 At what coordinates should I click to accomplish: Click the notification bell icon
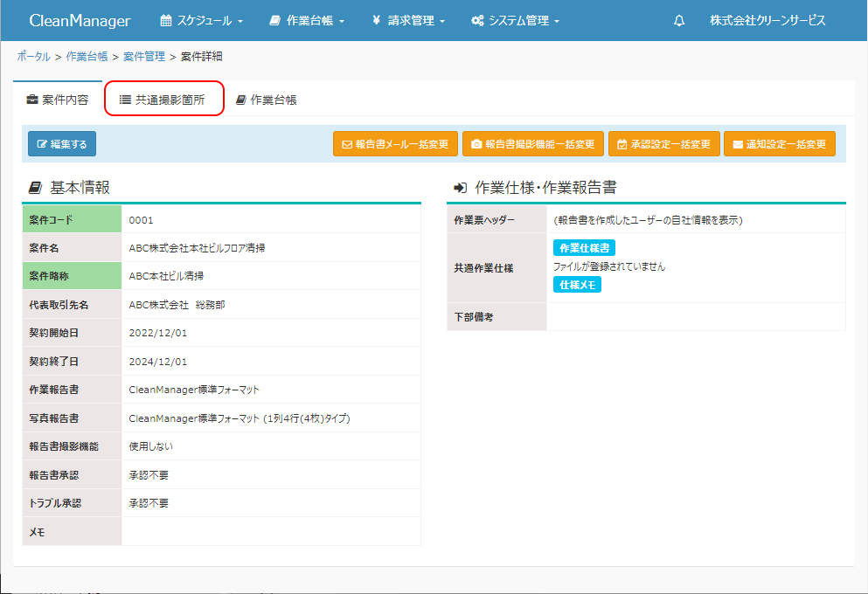tap(679, 21)
